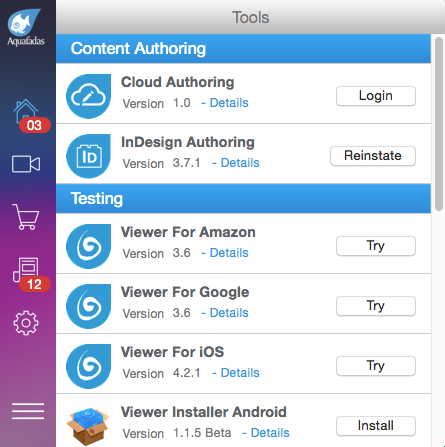
Task: Try Viewer For Amazon
Action: click(376, 246)
